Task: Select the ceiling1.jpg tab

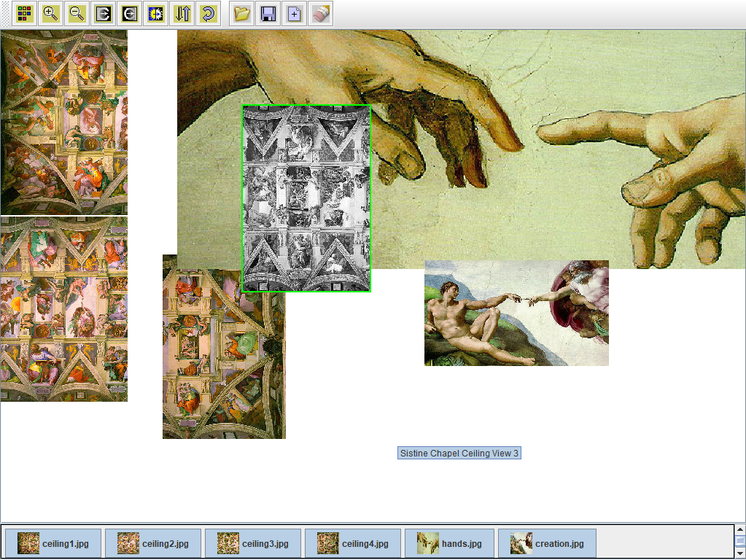Action: coord(53,543)
